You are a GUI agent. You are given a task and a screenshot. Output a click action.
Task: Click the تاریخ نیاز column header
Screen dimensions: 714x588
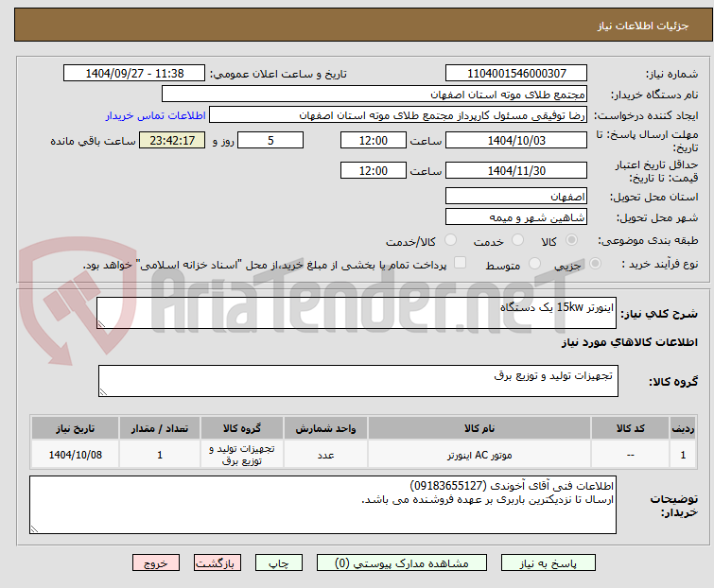pyautogui.click(x=75, y=428)
